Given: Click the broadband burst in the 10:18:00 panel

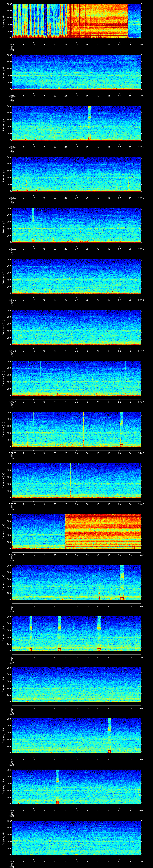Looking at the screenshot, I should (x=33, y=225).
